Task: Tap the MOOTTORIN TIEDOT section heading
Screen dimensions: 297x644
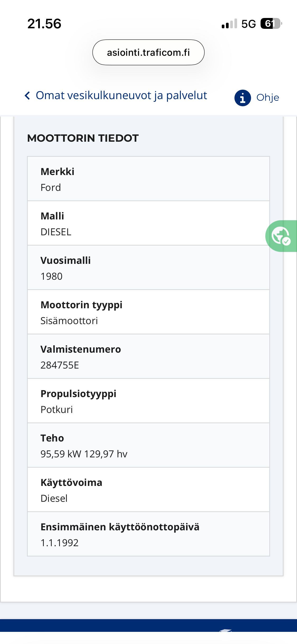Action: (x=83, y=138)
